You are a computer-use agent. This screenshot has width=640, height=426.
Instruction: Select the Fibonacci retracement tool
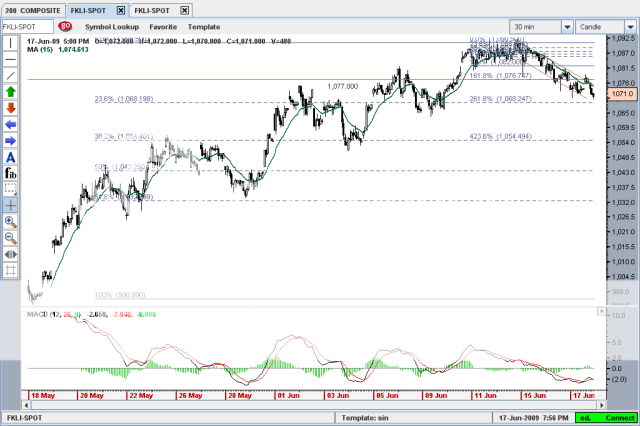[x=10, y=173]
